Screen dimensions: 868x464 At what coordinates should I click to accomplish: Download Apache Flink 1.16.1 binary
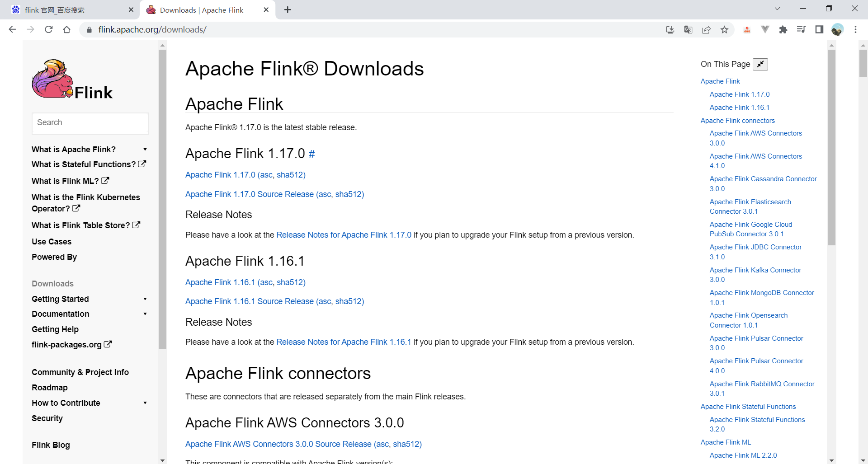[220, 282]
